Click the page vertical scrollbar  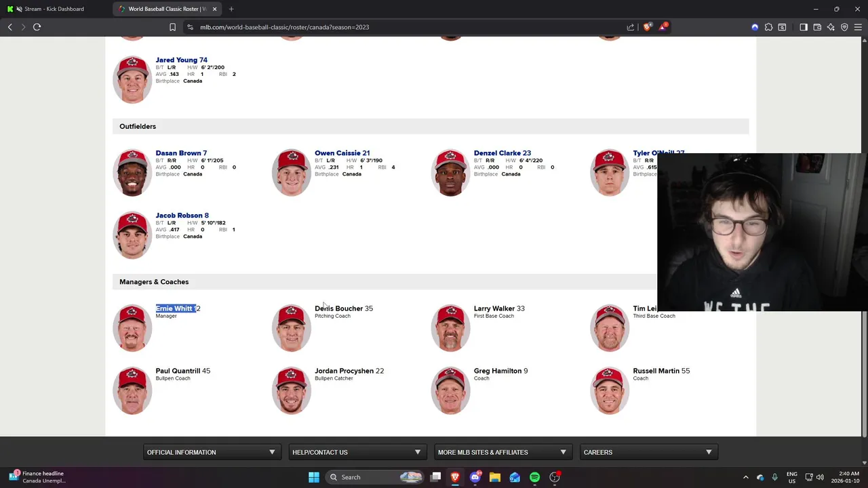864,373
